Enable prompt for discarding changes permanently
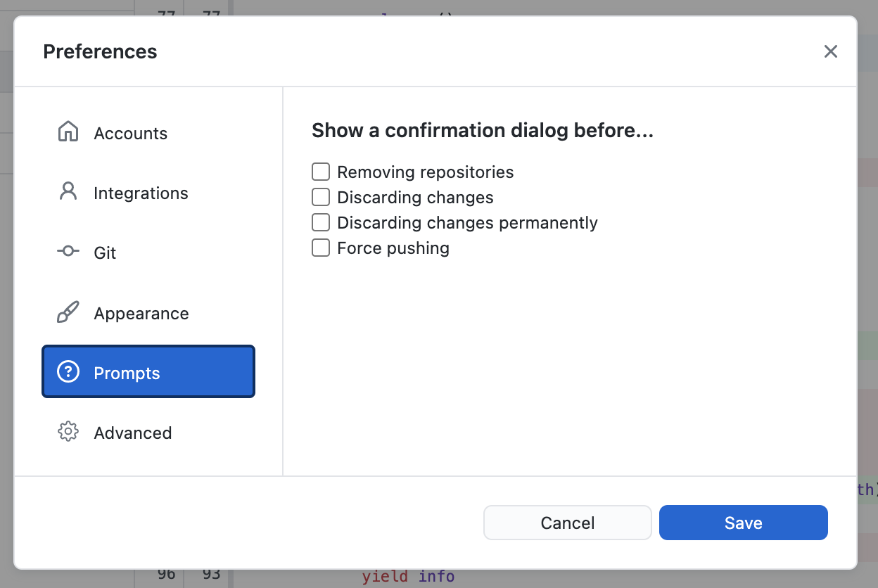The width and height of the screenshot is (878, 588). [x=320, y=222]
